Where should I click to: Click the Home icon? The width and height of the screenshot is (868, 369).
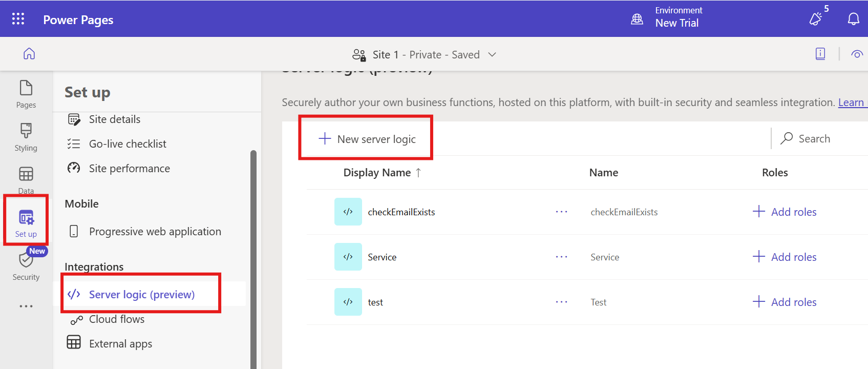point(29,54)
